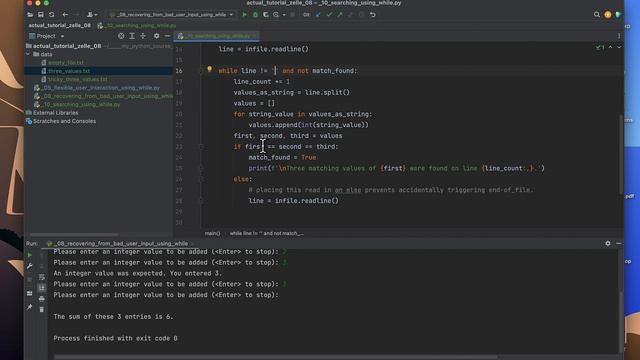Go to previous highlighted problem arrow
The width and height of the screenshot is (640, 360).
pos(610,47)
